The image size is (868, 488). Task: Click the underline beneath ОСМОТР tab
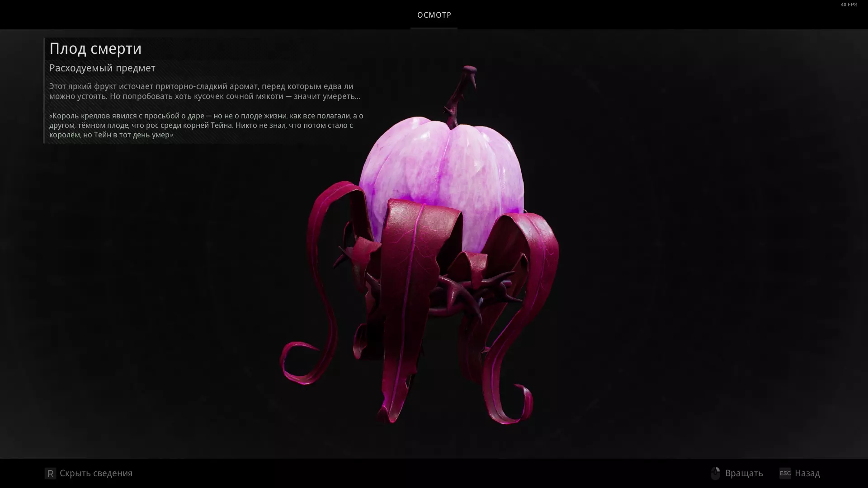point(434,28)
